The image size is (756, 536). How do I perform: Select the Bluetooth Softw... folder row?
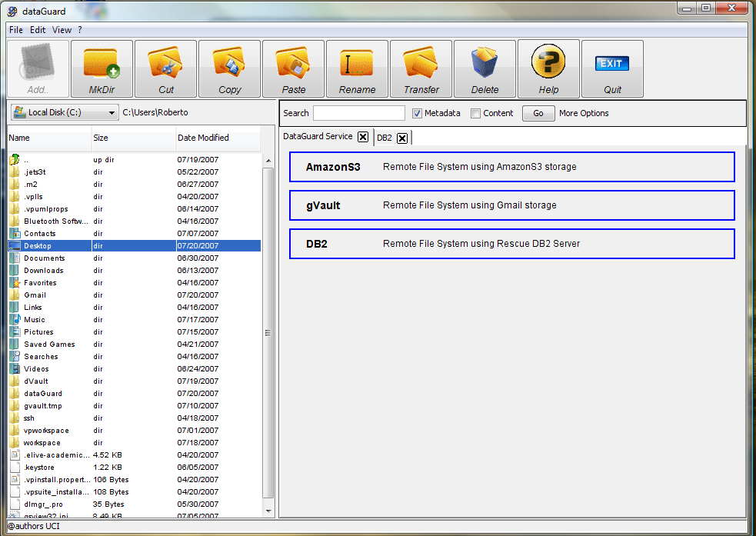[x=135, y=221]
